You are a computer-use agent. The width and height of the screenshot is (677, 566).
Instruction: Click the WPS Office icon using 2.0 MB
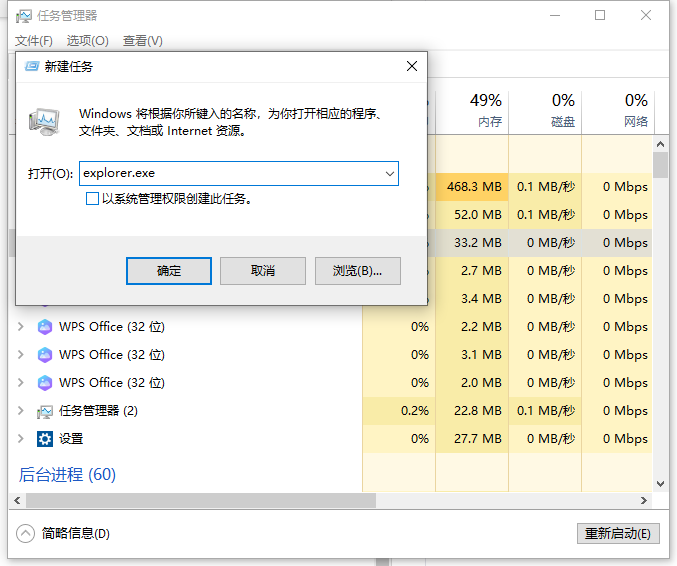tap(45, 383)
